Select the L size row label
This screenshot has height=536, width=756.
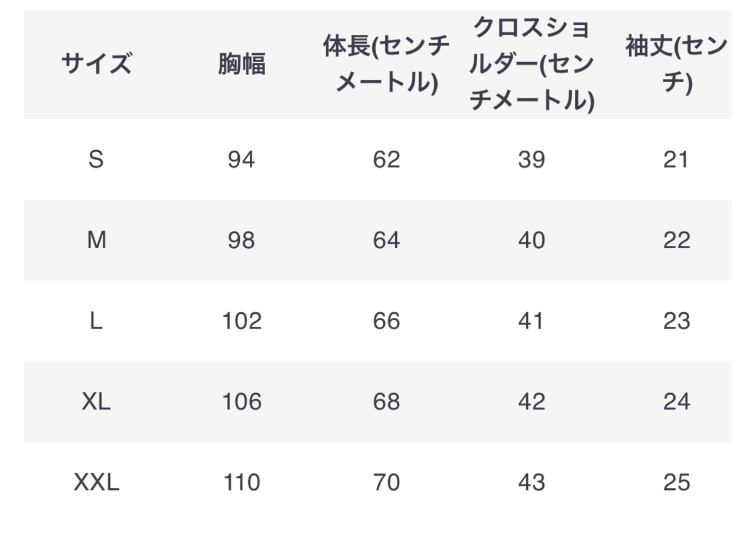96,321
